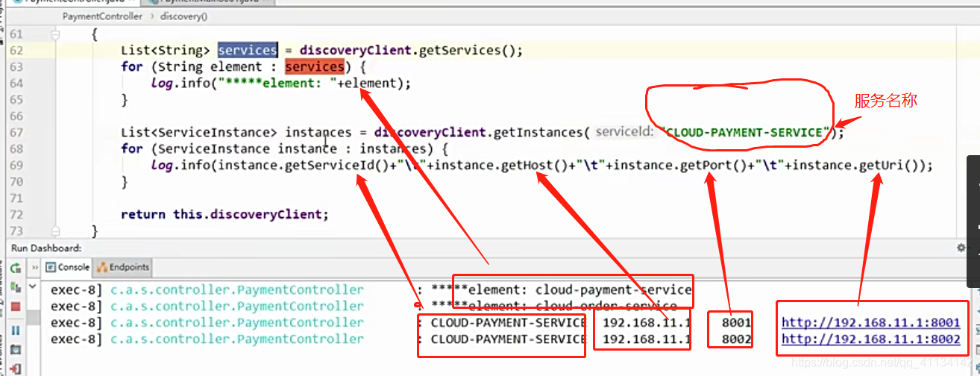Image resolution: width=980 pixels, height=376 pixels.
Task: Switch to the Endpoints tab
Action: [125, 267]
